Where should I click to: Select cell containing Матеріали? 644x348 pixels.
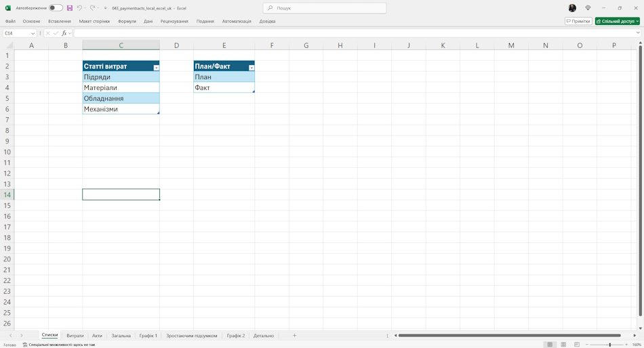121,87
